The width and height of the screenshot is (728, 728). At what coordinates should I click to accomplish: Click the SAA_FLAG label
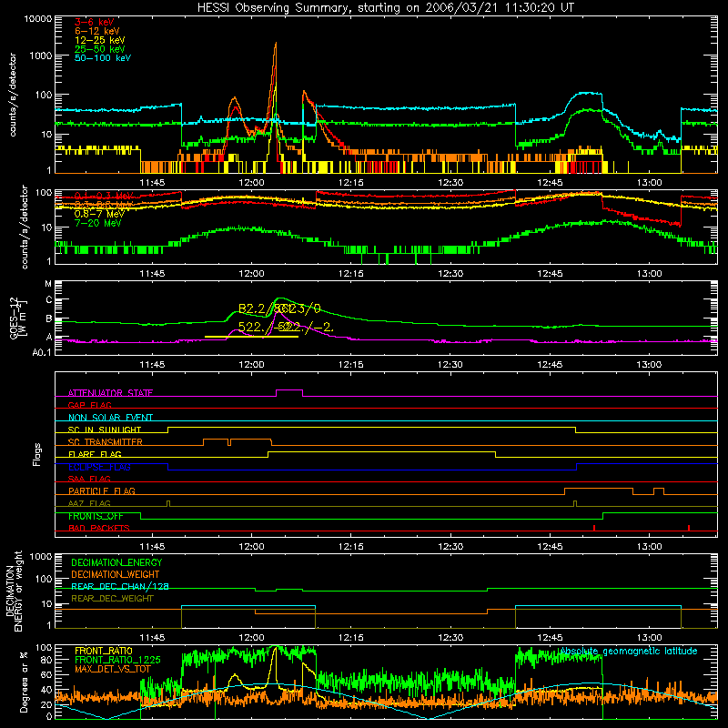[x=89, y=479]
